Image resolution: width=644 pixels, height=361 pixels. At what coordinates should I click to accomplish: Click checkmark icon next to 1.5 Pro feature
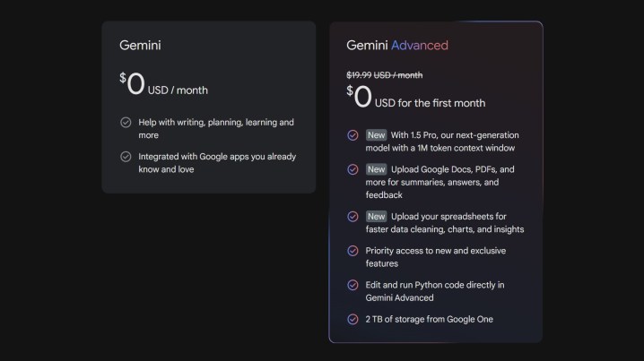(x=352, y=135)
